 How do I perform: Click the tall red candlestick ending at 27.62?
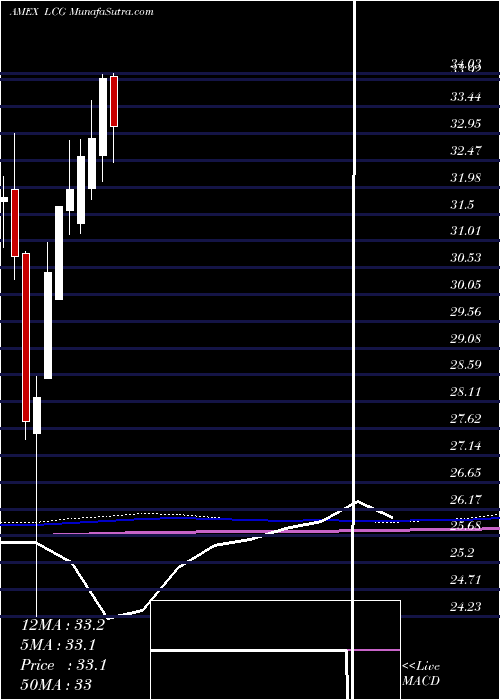click(26, 338)
